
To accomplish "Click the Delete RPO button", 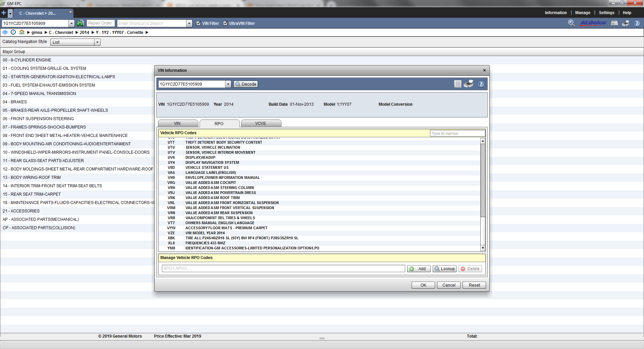I will [470, 269].
